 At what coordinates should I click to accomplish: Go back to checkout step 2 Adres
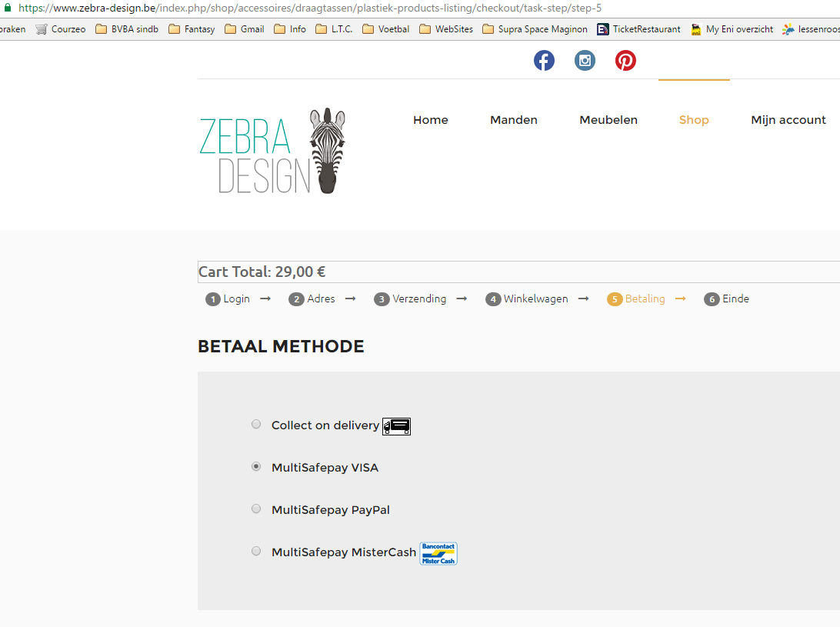point(312,299)
